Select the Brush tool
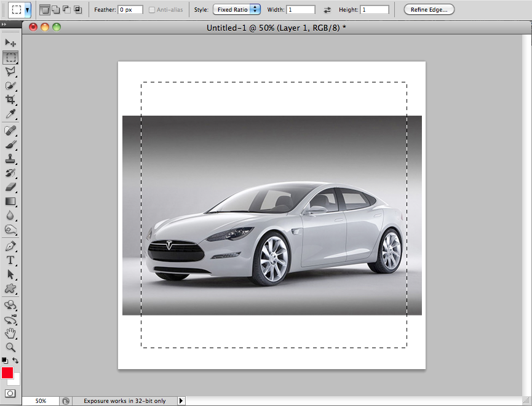Viewport: 532px width, 406px height. 10,145
